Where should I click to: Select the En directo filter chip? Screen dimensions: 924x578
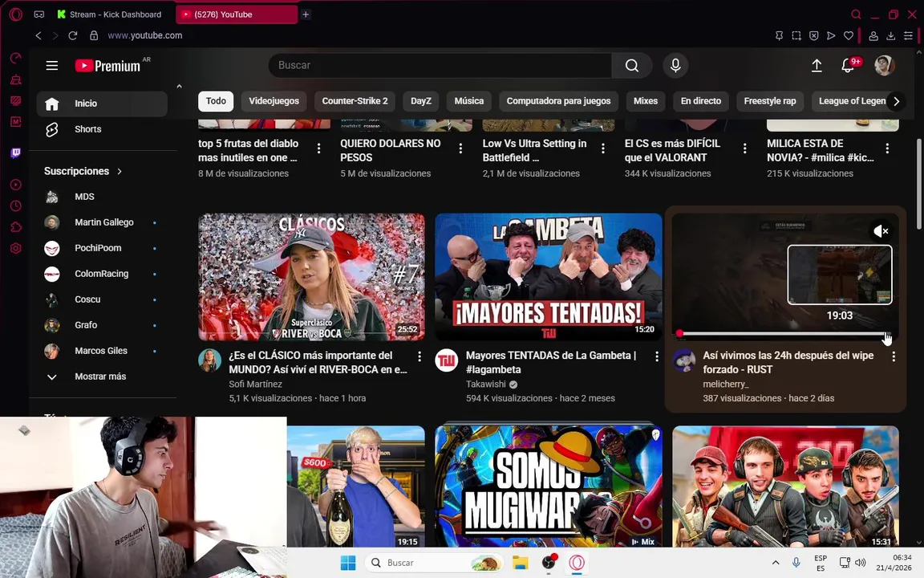pyautogui.click(x=701, y=101)
